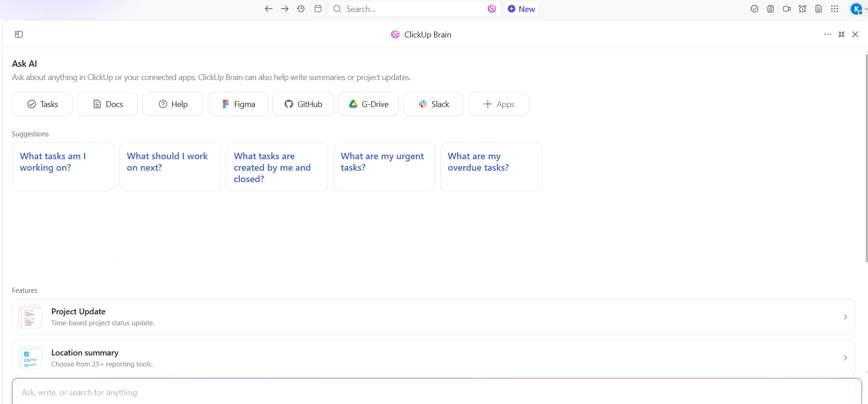
Task: Select the Help source chip
Action: [173, 104]
